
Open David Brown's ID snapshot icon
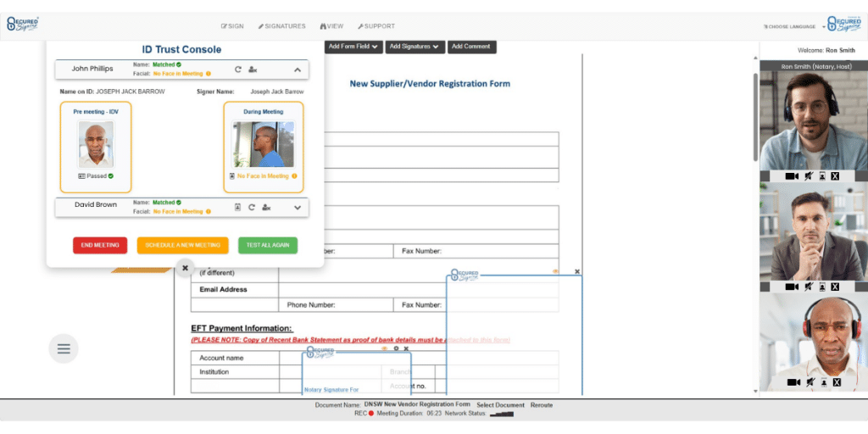(x=237, y=207)
